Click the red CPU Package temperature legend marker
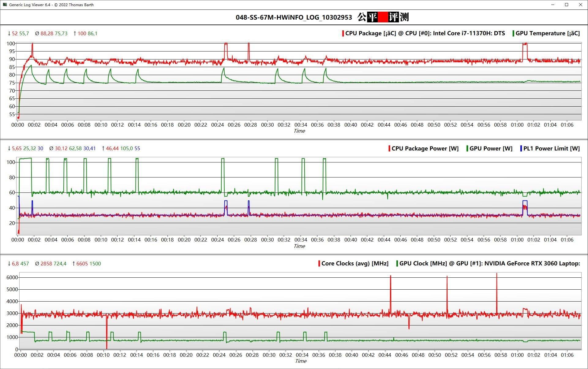 pos(343,33)
